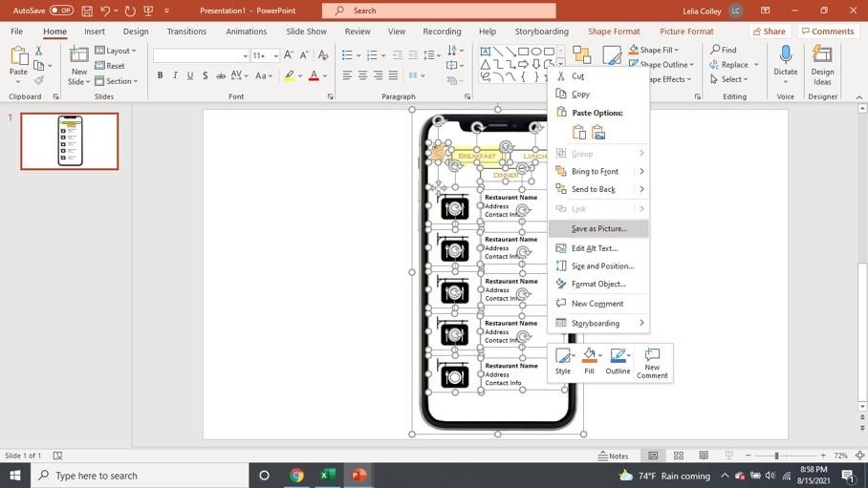Click the Redo icon in title bar

click(130, 11)
